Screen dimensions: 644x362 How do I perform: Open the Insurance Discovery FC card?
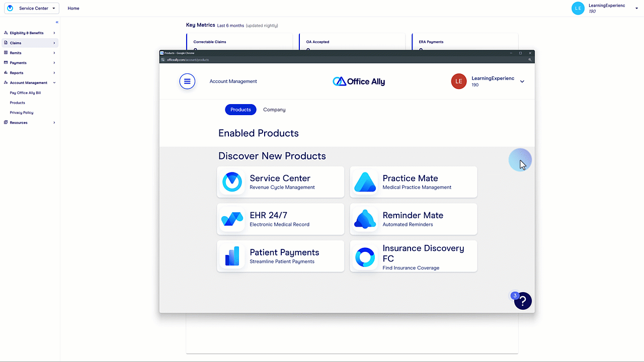[x=414, y=256]
